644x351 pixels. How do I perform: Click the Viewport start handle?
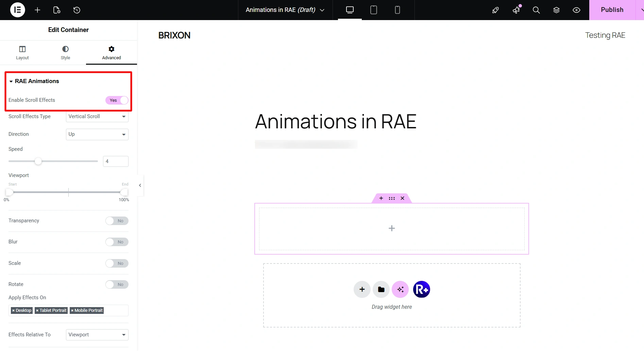[x=10, y=192]
